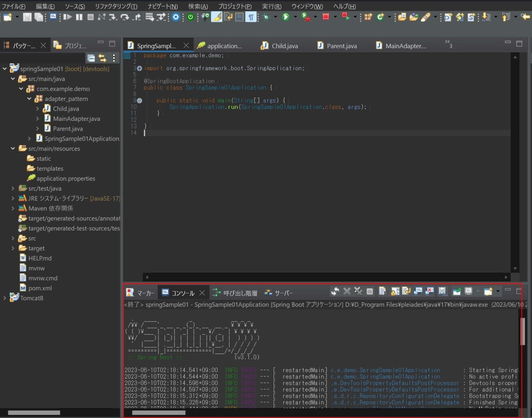Expand the src/test/java folder
Screen dimensions: 532x418
13,188
